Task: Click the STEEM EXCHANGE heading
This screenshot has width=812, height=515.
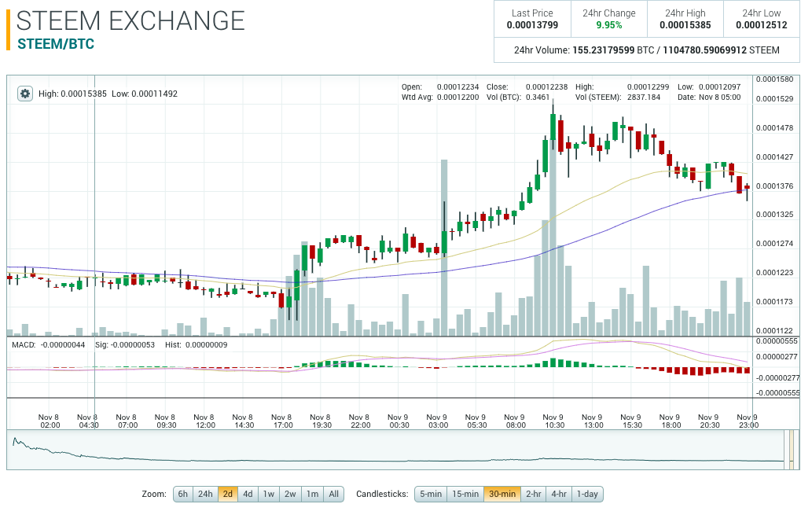Action: pos(130,20)
